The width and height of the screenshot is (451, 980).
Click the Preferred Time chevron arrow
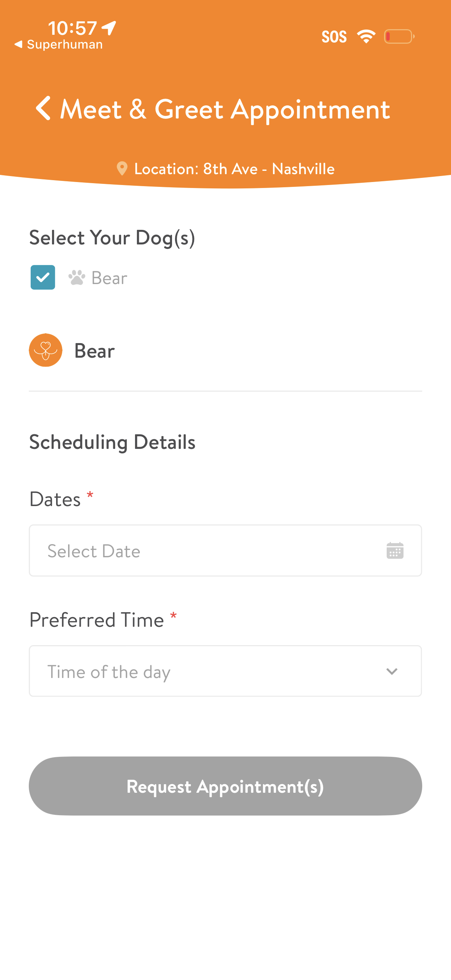(392, 672)
